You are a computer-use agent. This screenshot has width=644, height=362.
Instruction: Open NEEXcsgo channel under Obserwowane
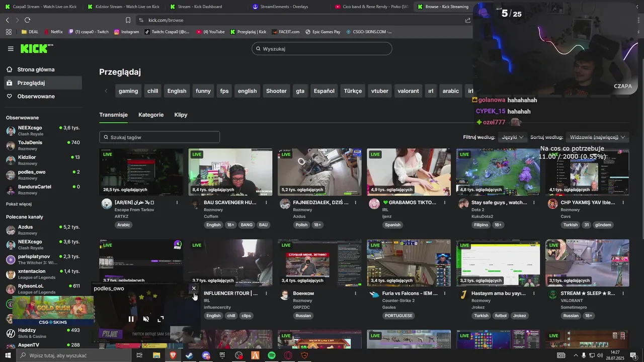pos(43,131)
